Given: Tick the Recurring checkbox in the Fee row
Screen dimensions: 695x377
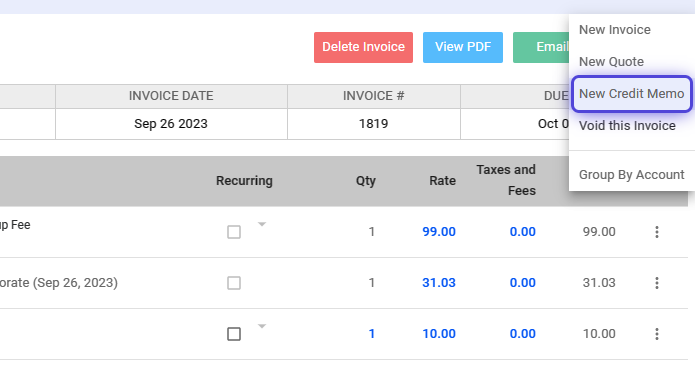Looking at the screenshot, I should (234, 232).
